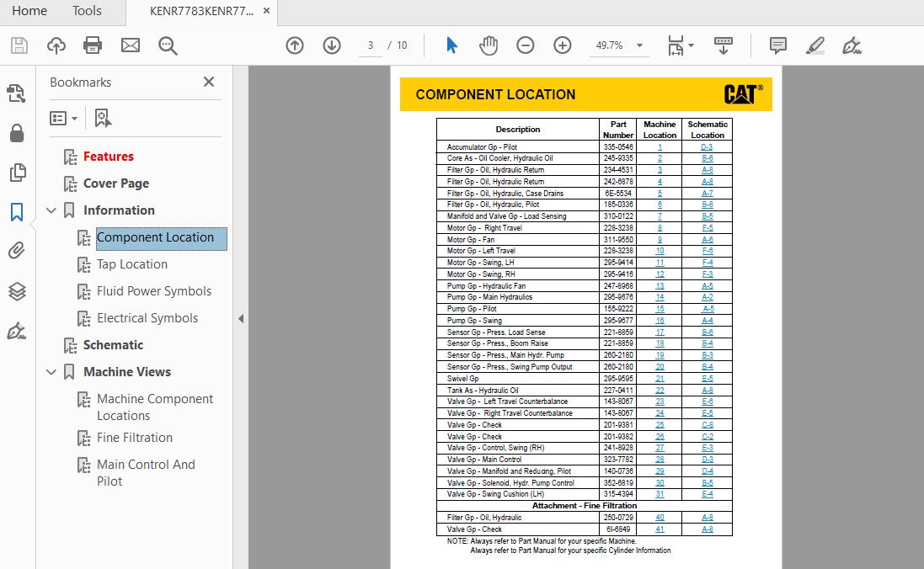Click the fit page scrolling icon

coord(676,45)
